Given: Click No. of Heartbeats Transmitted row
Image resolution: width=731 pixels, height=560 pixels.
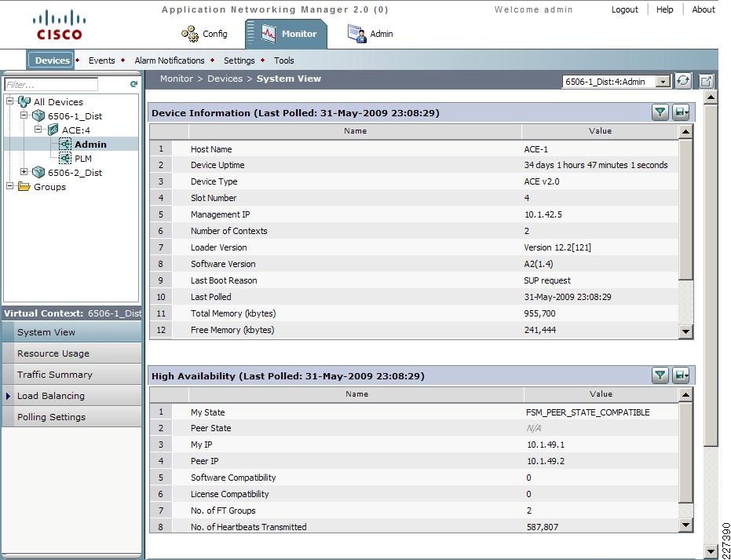Looking at the screenshot, I should coord(414,527).
